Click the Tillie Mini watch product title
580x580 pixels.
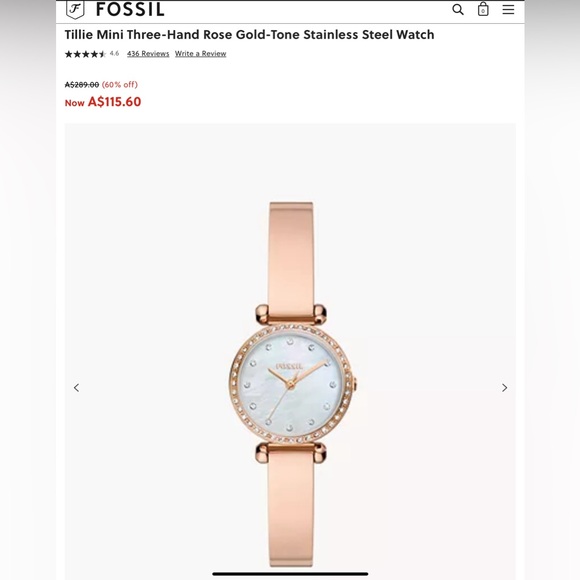(249, 34)
